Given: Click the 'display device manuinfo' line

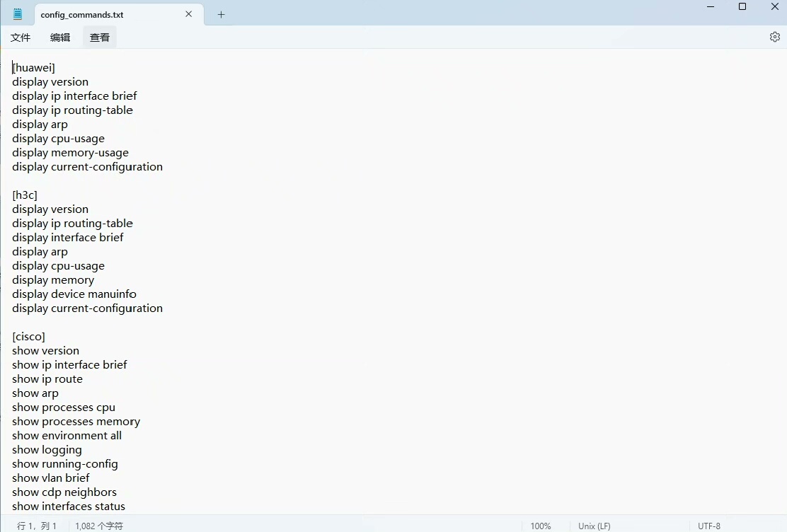Looking at the screenshot, I should pos(74,294).
